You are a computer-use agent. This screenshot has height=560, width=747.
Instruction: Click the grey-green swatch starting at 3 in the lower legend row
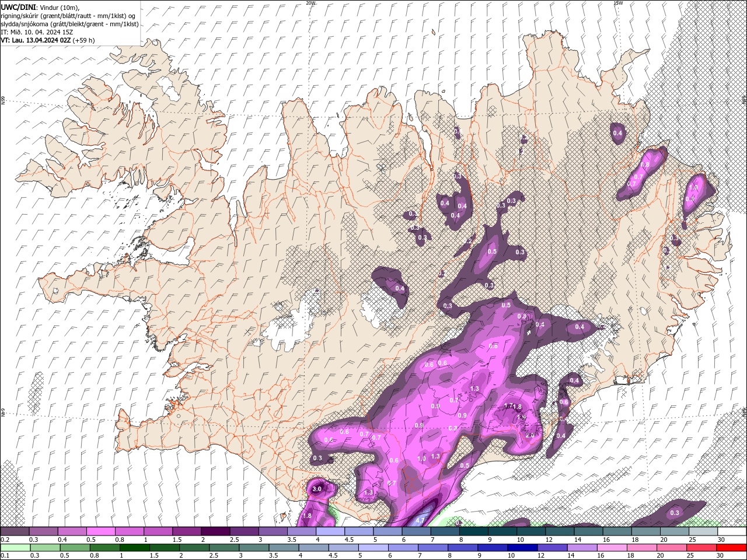(x=254, y=547)
